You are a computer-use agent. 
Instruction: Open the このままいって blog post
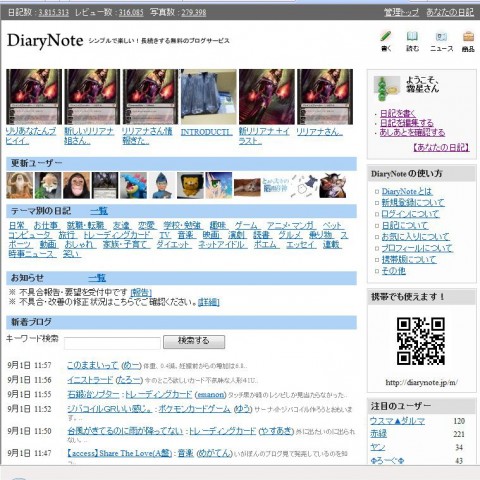tap(92, 365)
